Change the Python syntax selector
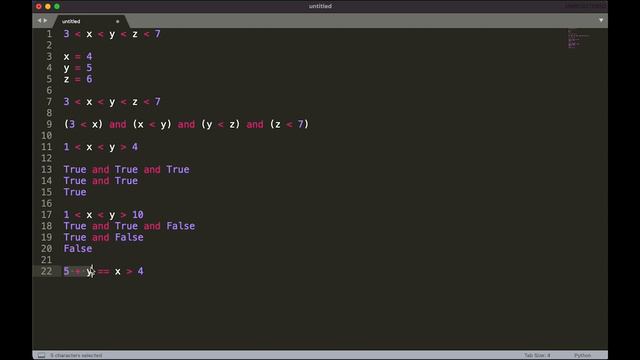The height and width of the screenshot is (360, 640). (582, 356)
